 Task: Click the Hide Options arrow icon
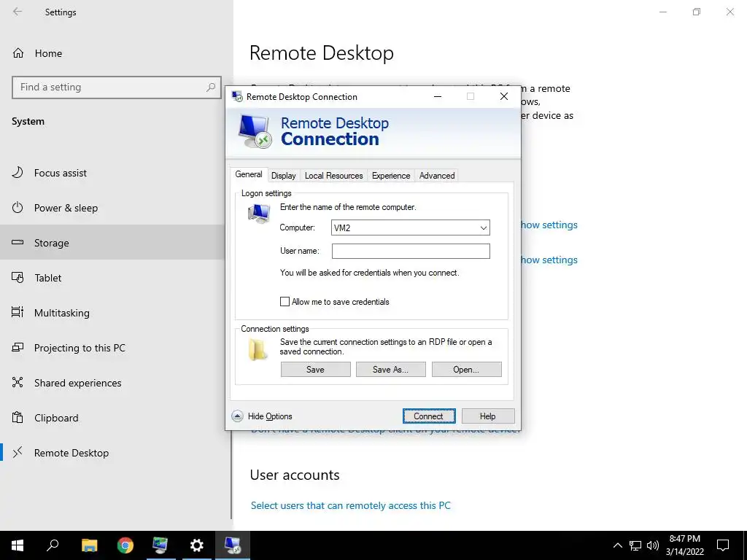click(x=237, y=416)
